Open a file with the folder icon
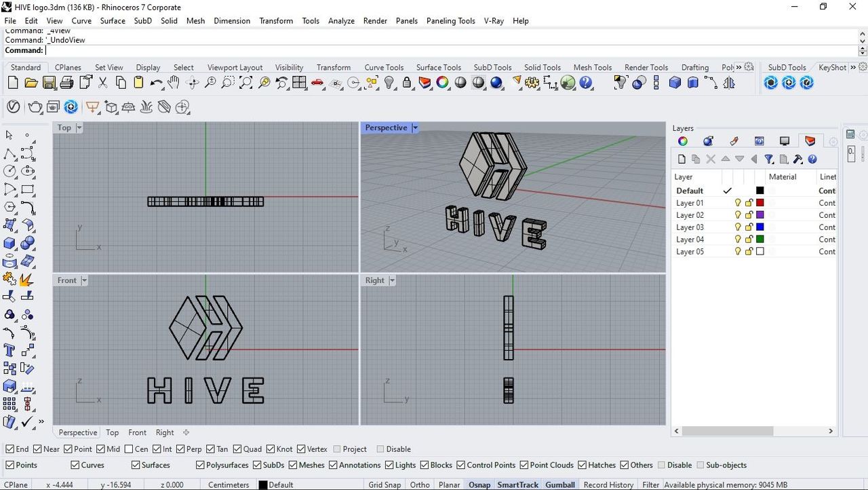The width and height of the screenshot is (868, 490). [31, 83]
